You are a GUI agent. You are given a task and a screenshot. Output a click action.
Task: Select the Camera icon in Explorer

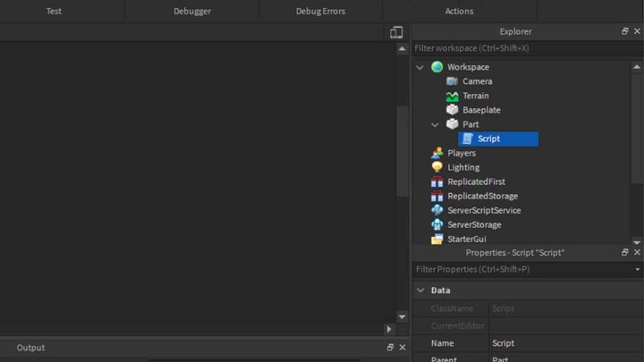[452, 81]
